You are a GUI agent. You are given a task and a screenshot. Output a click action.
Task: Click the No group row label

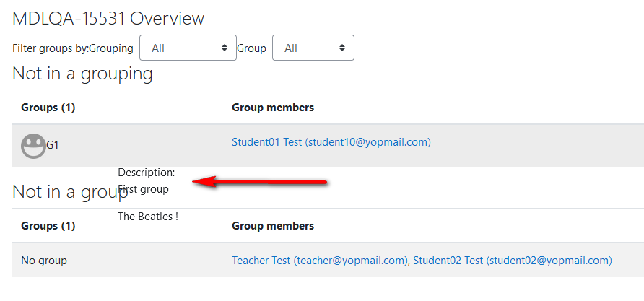tap(44, 261)
